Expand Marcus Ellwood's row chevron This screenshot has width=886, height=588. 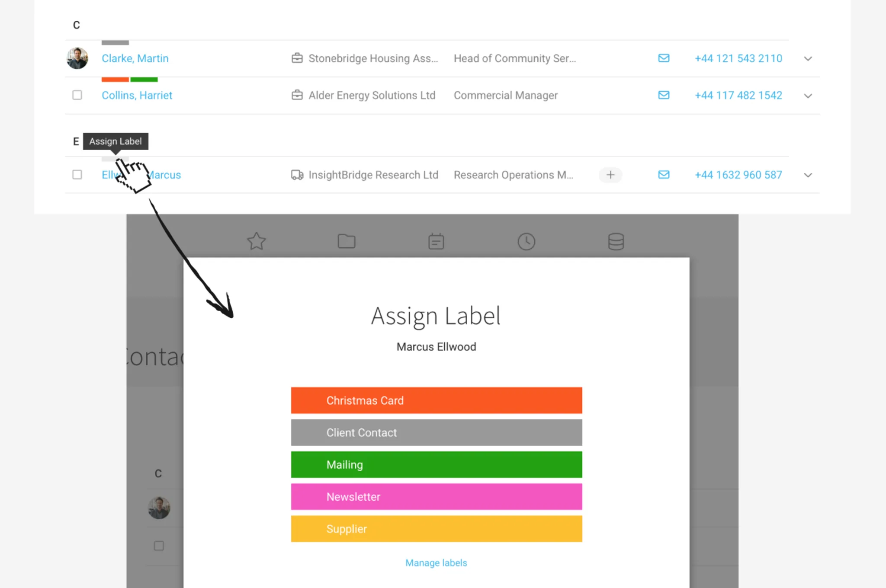(x=808, y=175)
